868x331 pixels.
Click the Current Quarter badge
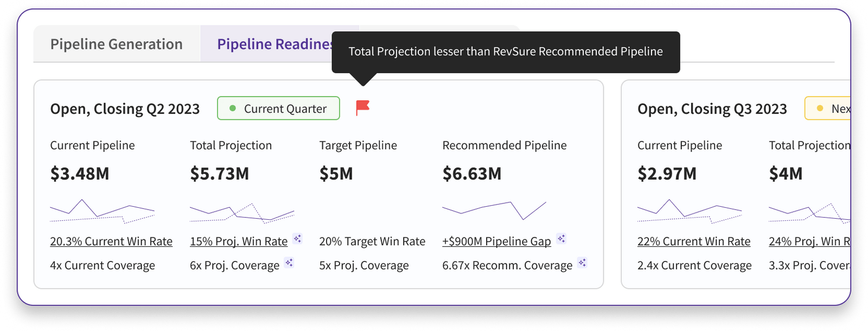(x=278, y=108)
